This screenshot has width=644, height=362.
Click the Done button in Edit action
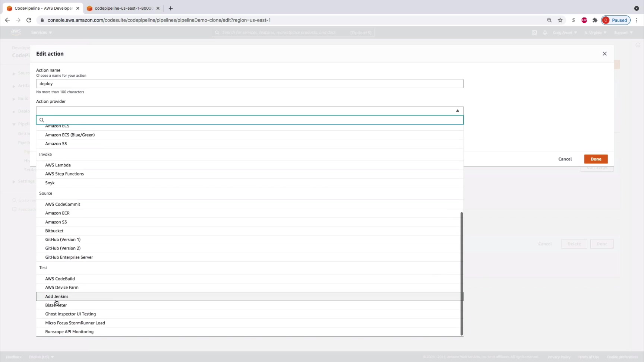coord(596,159)
